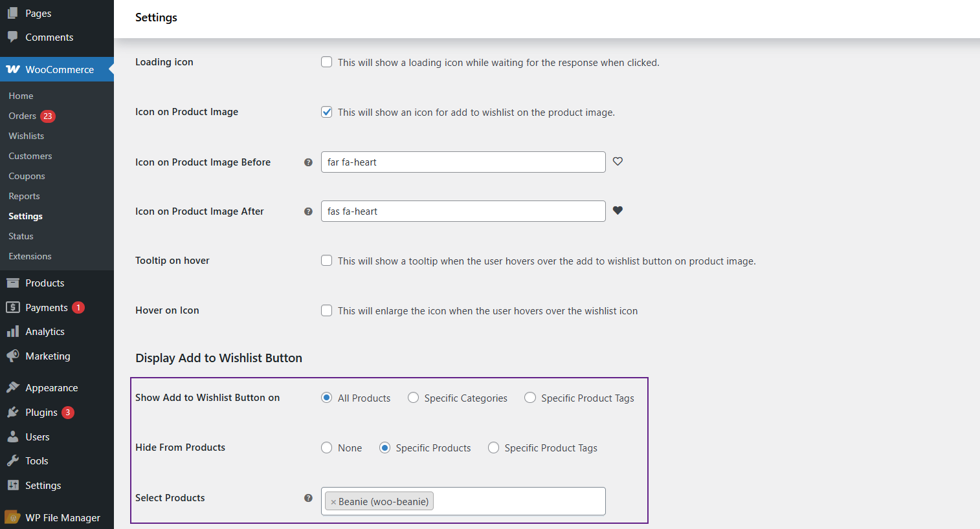Go to Wishlists in WooCommerce menu
980x529 pixels.
pyautogui.click(x=26, y=136)
